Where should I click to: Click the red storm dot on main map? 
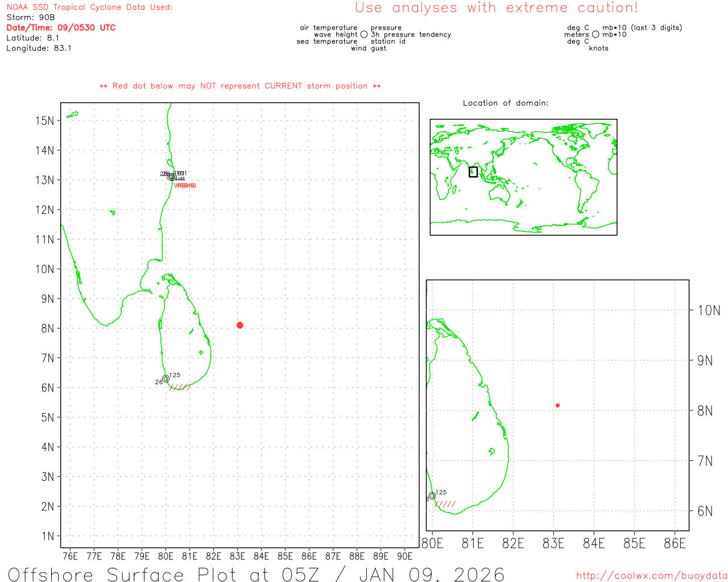[x=240, y=325]
